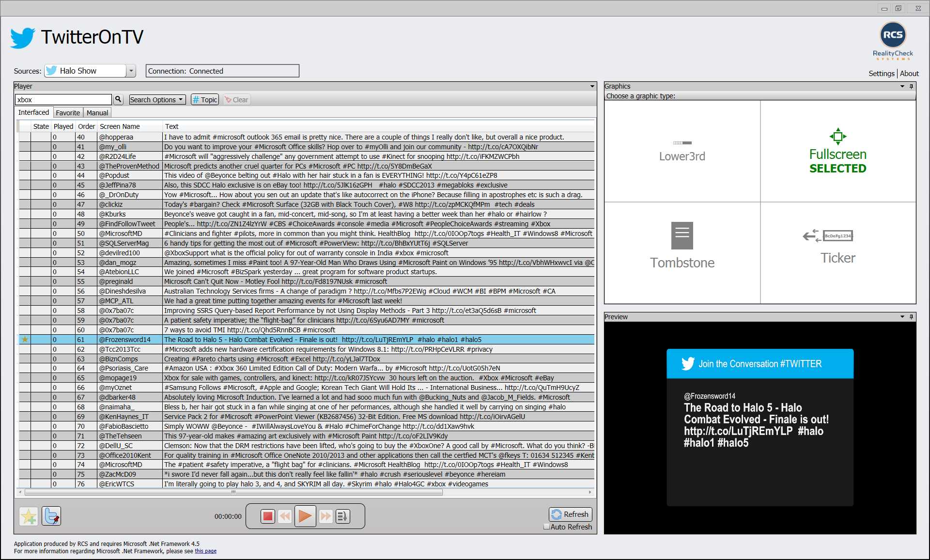The height and width of the screenshot is (560, 930).
Task: Click the 'this page' .NET link
Action: pyautogui.click(x=205, y=551)
